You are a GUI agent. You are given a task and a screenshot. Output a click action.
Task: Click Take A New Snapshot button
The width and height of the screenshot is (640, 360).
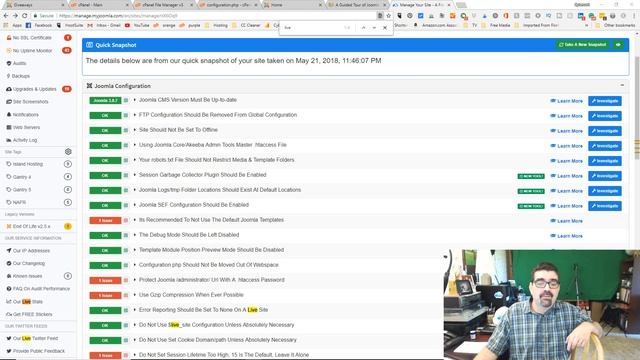[582, 44]
